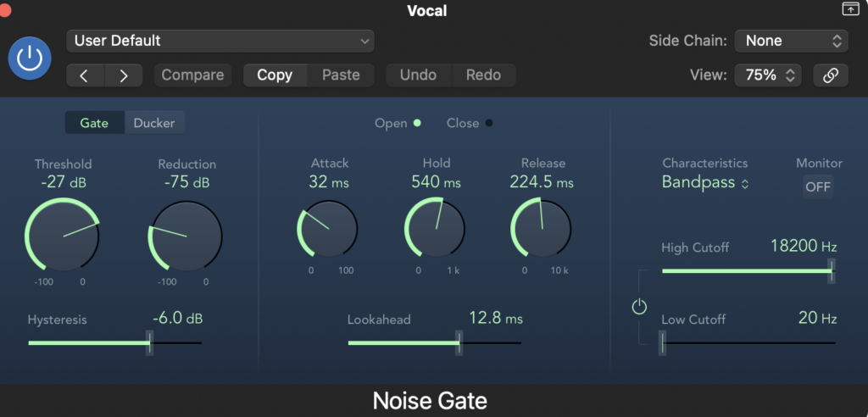
Task: Expand the Characteristics Bandpass menu
Action: pos(705,182)
